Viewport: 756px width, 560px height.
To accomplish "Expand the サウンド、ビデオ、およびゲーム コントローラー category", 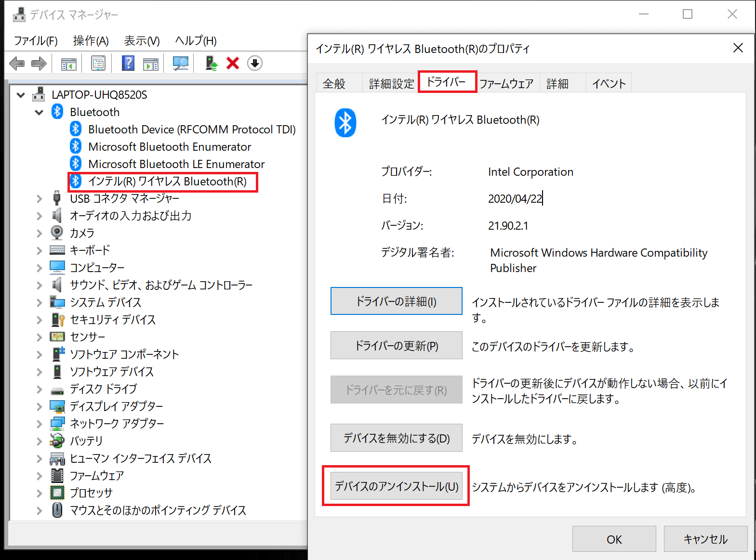I will [39, 286].
